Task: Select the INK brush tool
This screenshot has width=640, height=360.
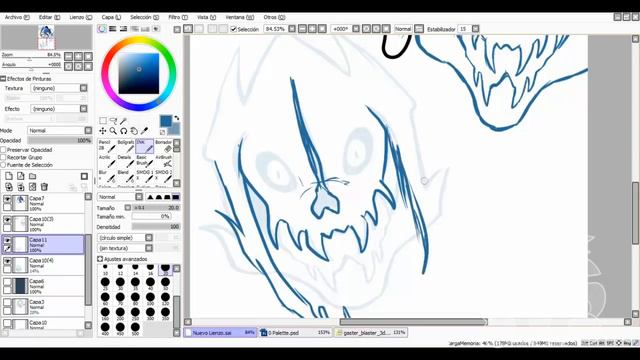Action: pyautogui.click(x=144, y=146)
